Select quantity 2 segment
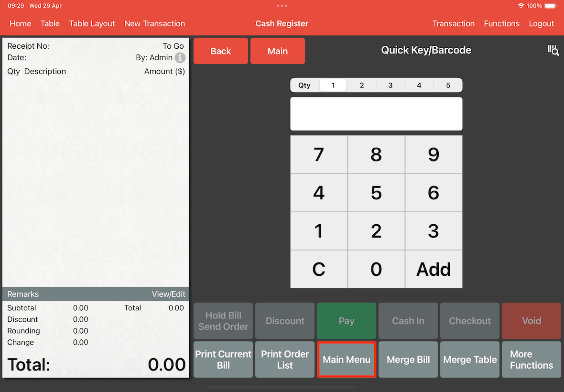The height and width of the screenshot is (392, 564). coord(362,85)
